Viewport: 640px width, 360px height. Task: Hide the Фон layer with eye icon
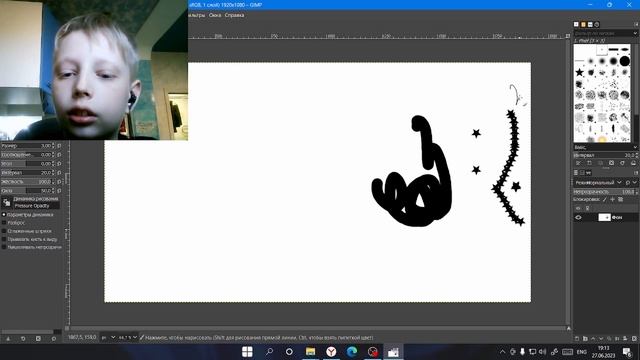pos(578,218)
